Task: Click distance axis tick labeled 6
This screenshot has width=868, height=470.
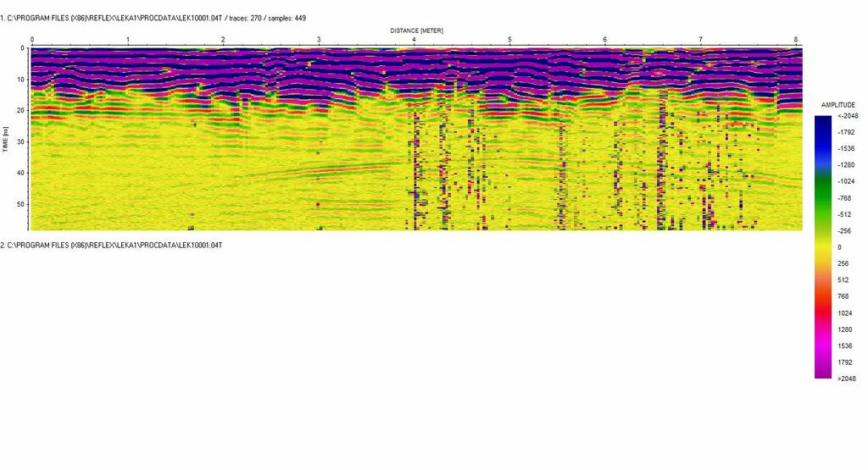Action: (605, 40)
